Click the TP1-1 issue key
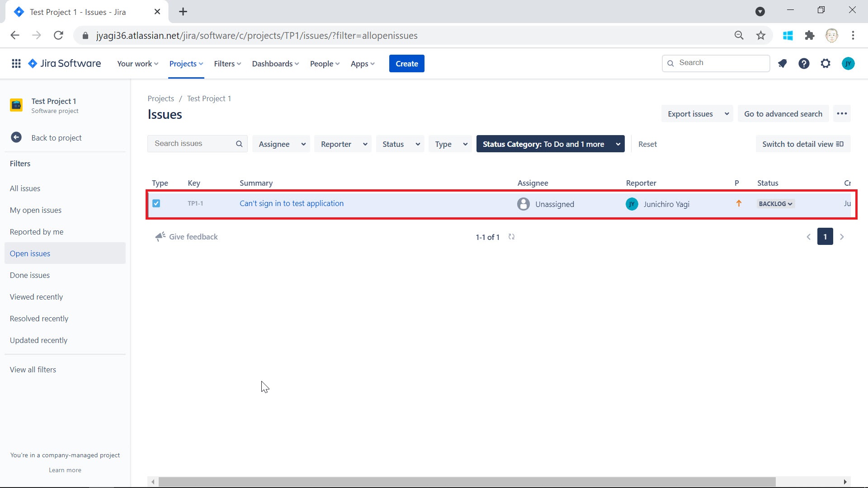 pyautogui.click(x=195, y=203)
